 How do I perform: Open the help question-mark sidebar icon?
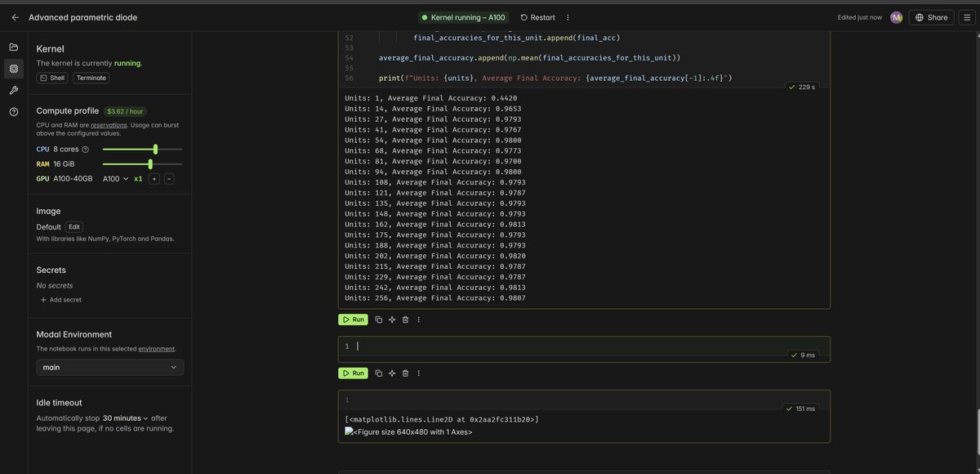(14, 112)
